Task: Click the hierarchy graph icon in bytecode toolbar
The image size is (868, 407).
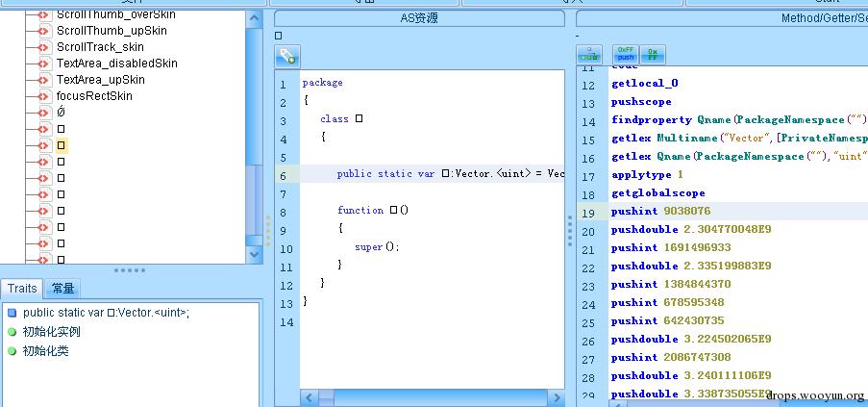Action: click(x=589, y=56)
